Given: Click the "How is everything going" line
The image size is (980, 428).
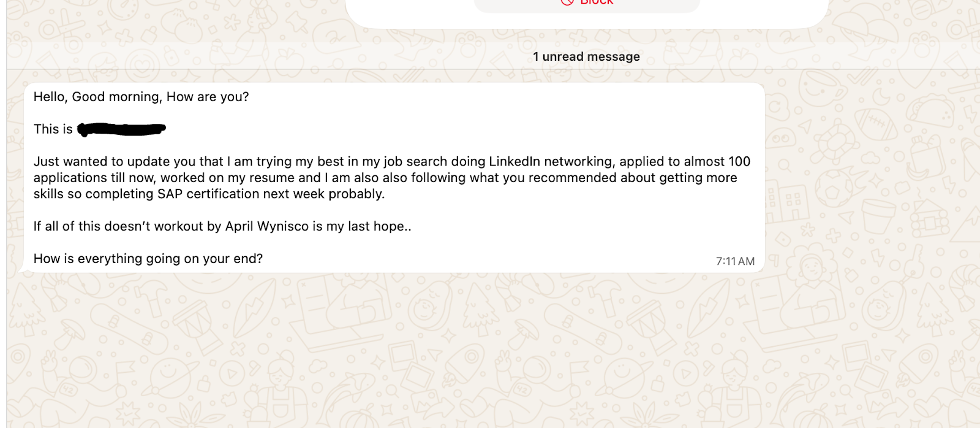Looking at the screenshot, I should point(148,259).
